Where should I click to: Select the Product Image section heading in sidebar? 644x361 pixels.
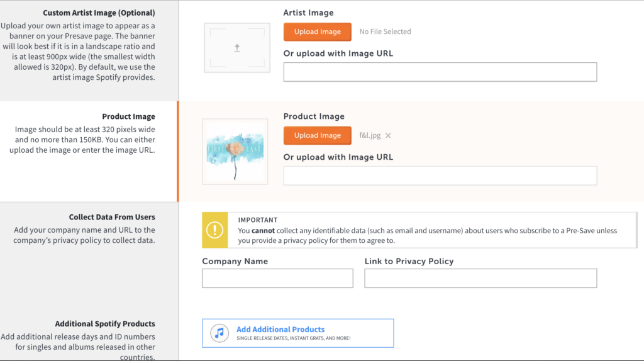[128, 116]
